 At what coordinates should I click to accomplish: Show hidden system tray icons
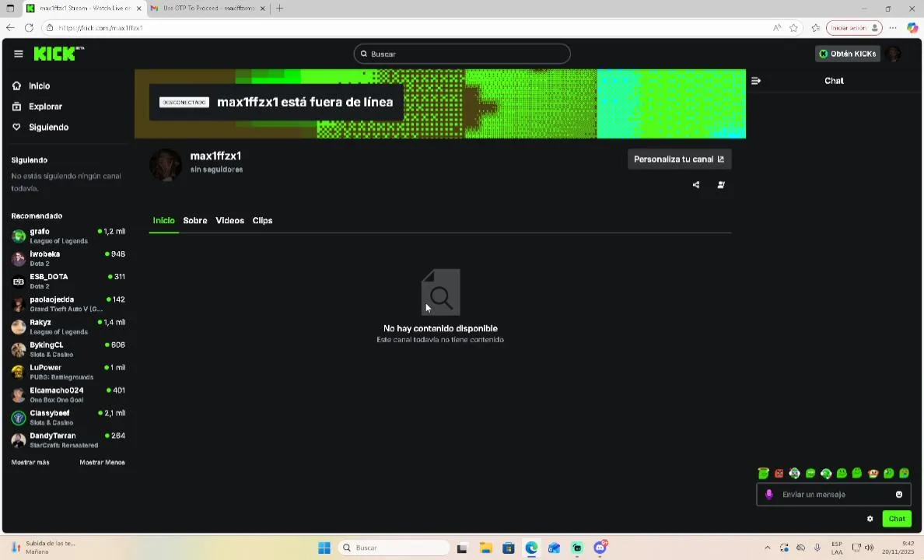767,548
